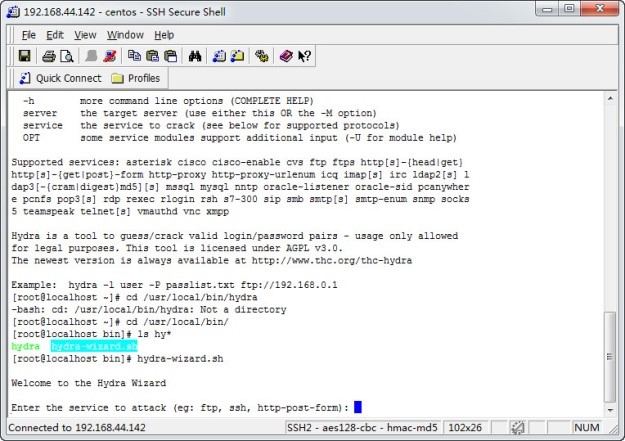Open the View menu
This screenshot has height=441, width=625.
[85, 35]
